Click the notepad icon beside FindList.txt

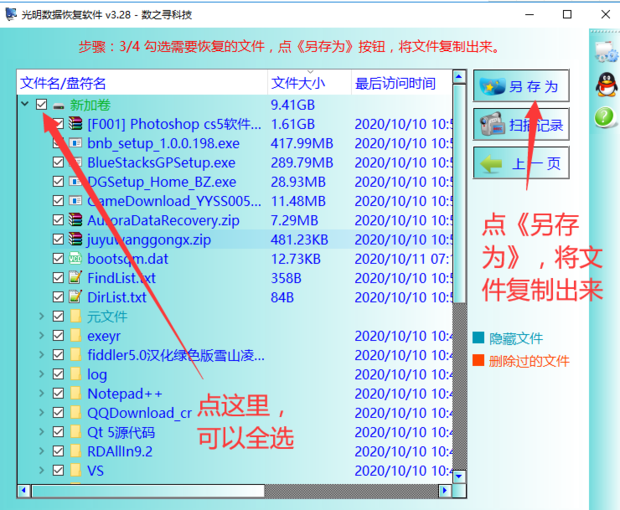tap(75, 278)
